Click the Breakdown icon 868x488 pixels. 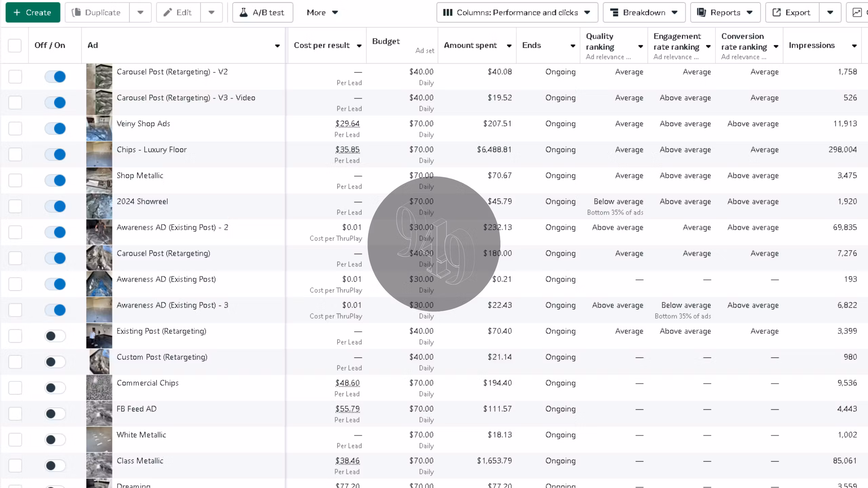(614, 13)
